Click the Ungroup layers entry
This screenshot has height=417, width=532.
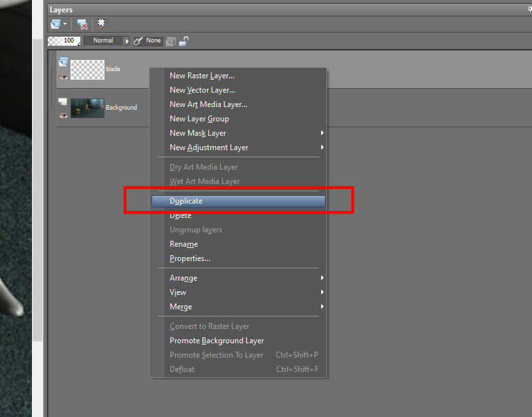(238, 230)
